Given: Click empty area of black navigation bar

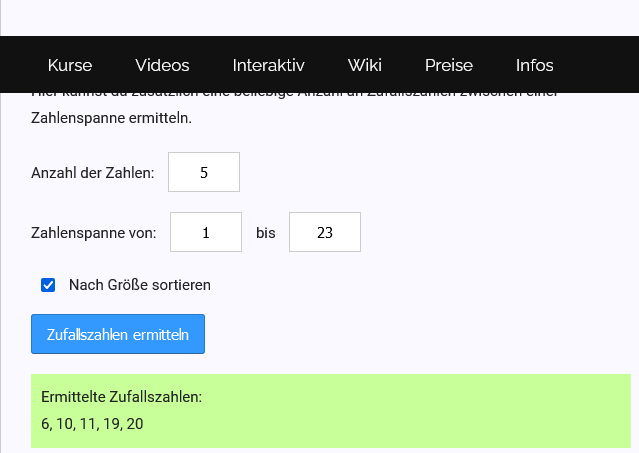Looking at the screenshot, I should point(600,66).
